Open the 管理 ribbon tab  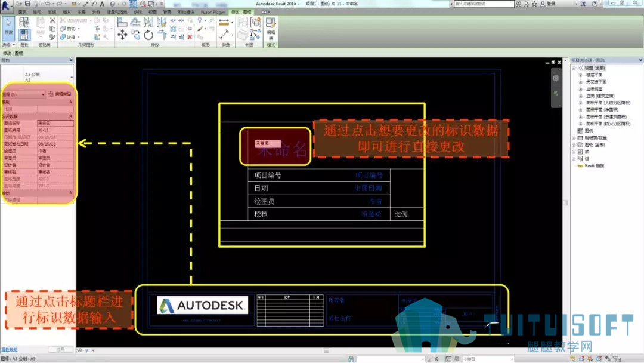pos(167,12)
